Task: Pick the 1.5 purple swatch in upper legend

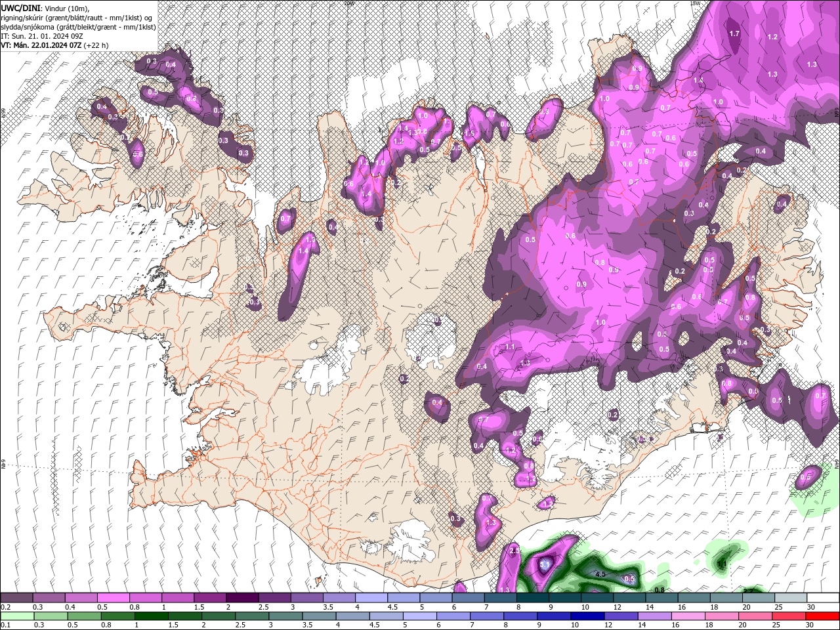Action: pos(209,597)
